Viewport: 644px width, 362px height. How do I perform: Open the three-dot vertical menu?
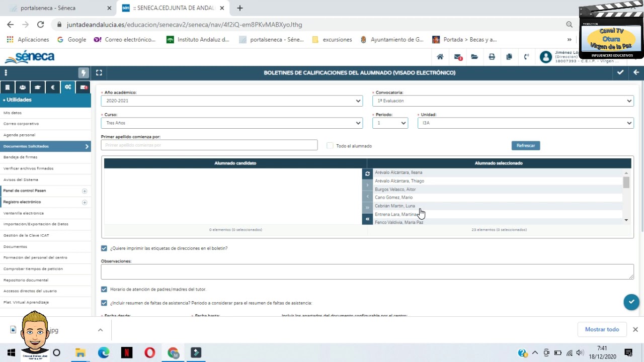pos(6,73)
